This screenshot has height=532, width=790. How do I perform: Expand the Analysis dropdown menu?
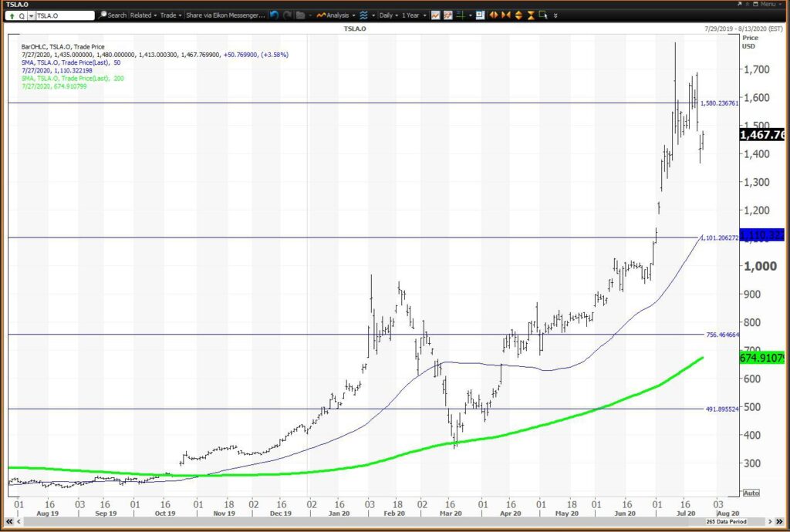tap(336, 15)
